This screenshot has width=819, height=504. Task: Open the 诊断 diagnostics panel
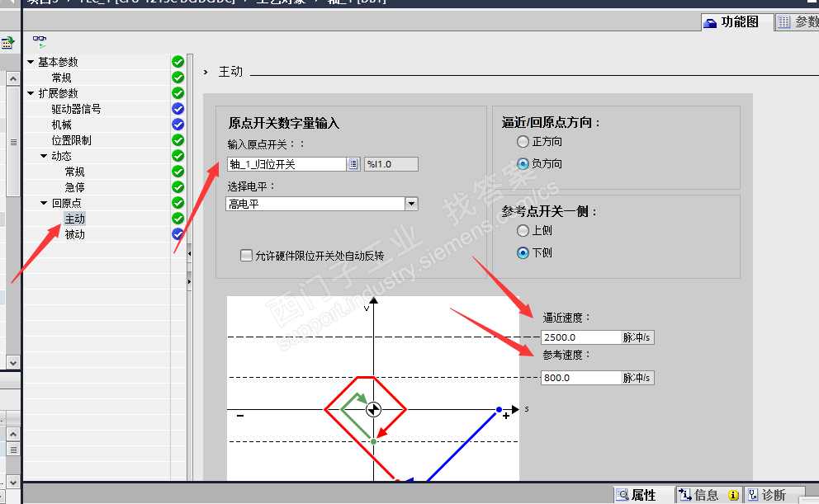767,495
